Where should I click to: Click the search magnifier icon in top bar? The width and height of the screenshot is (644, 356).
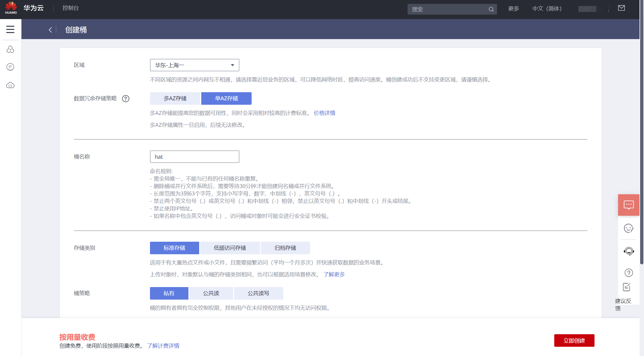[491, 9]
